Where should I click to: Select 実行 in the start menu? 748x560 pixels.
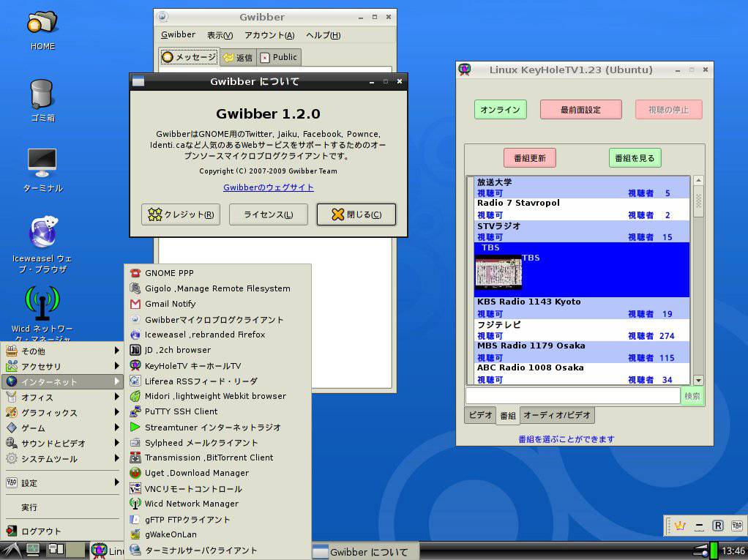[62, 507]
